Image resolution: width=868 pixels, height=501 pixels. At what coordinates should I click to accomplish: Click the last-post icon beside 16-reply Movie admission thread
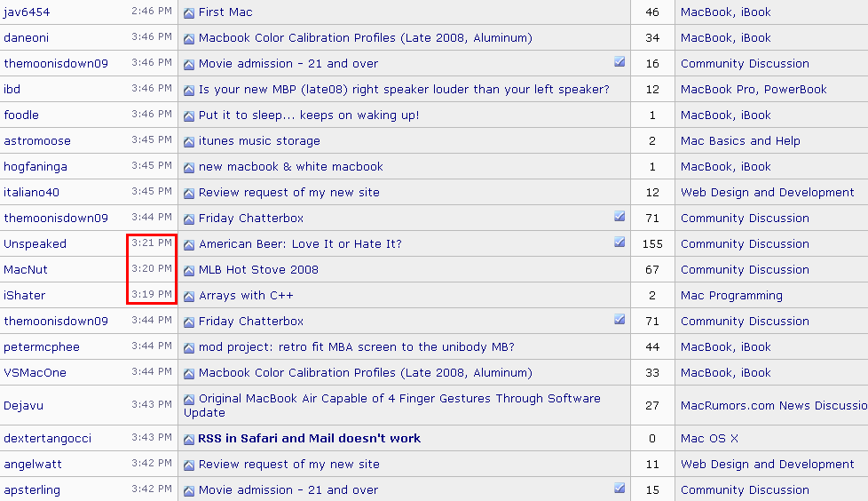(189, 64)
